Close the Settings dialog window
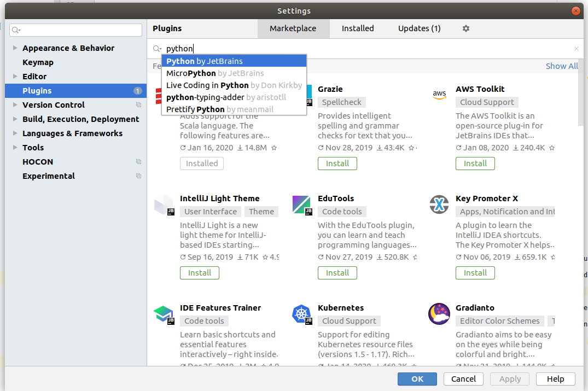Image resolution: width=588 pixels, height=391 pixels. pos(575,11)
